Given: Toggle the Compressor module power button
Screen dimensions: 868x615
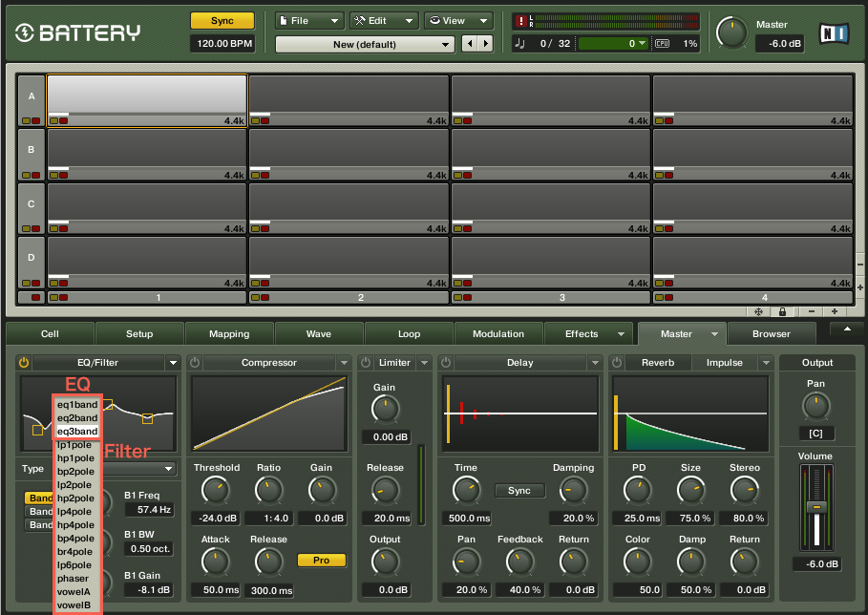Looking at the screenshot, I should (x=194, y=362).
